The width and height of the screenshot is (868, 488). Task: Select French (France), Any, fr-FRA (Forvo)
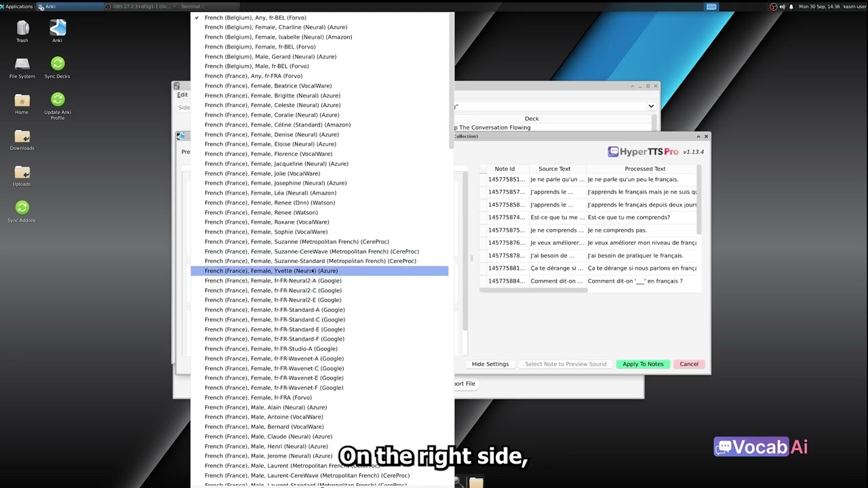click(319, 76)
